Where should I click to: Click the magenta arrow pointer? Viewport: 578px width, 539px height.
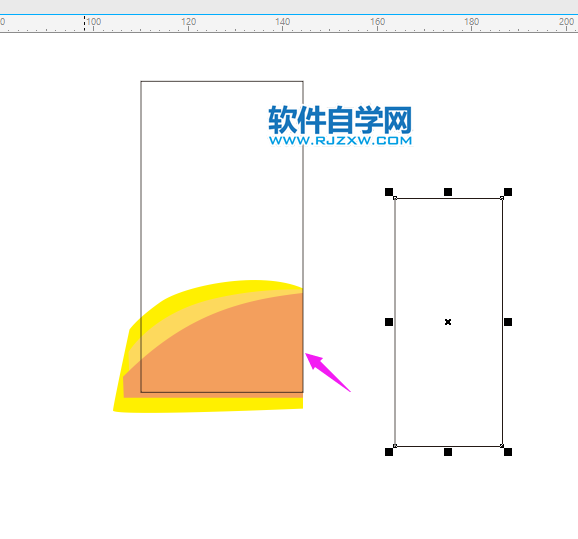(326, 371)
